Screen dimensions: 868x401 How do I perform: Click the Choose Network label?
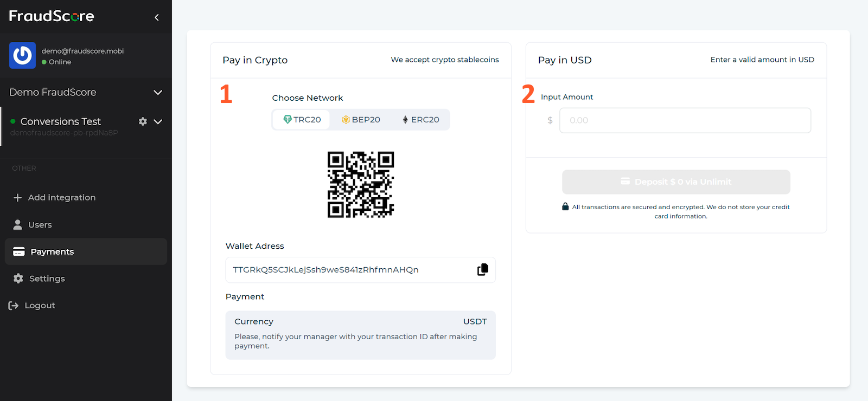pos(308,98)
